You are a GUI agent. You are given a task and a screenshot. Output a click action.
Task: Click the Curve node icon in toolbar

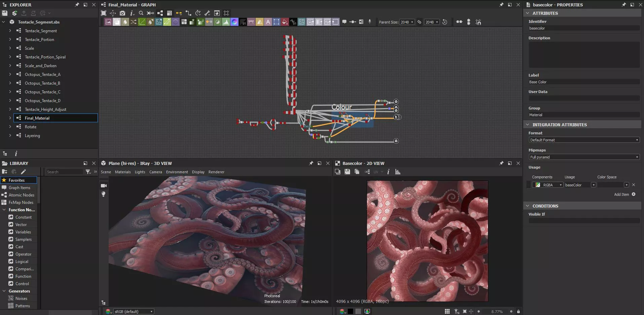point(142,22)
